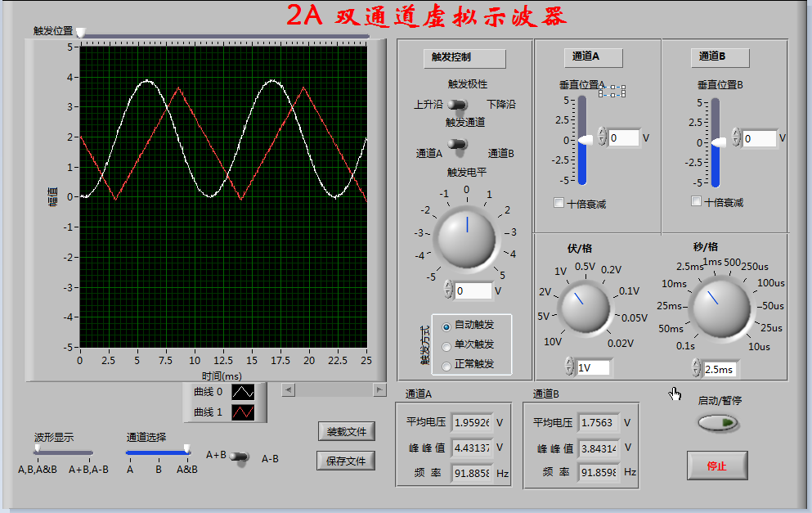Viewport: 812px width, 513px height.
Task: Toggle the 启动/暂停 start-pause switch
Action: point(718,423)
